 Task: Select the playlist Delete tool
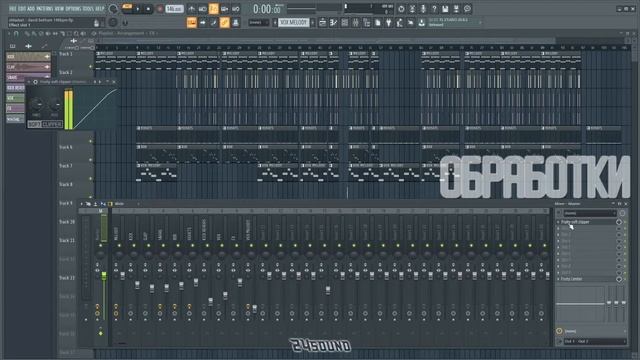41,34
